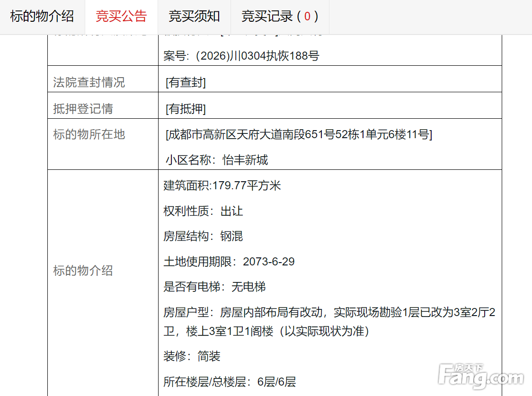Select the 法院查封情况 row label
Screen dimensions: 532x396
(89, 82)
